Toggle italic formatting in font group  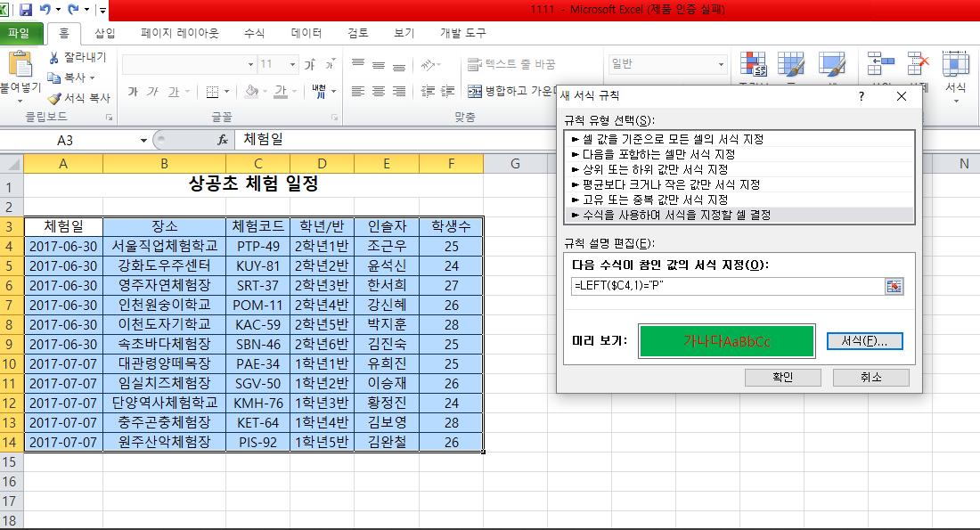coord(152,91)
